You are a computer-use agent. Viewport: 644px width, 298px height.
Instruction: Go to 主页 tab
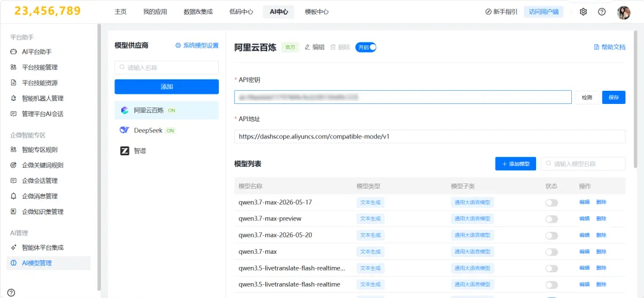click(x=120, y=12)
